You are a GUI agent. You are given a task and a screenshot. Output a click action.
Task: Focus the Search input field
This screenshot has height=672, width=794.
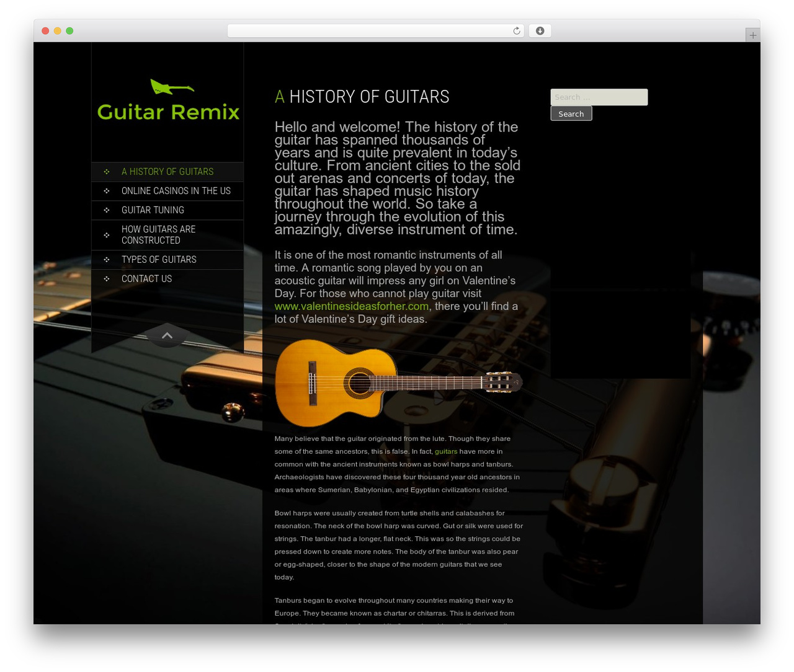599,97
